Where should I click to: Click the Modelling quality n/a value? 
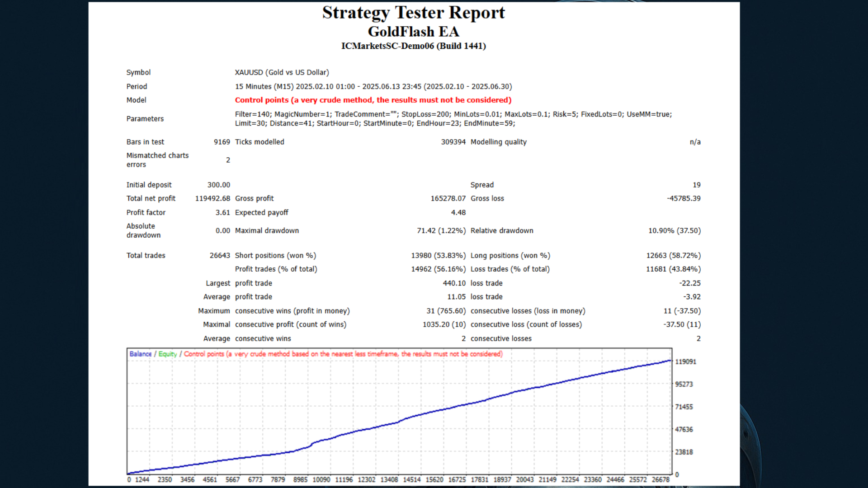tap(695, 142)
